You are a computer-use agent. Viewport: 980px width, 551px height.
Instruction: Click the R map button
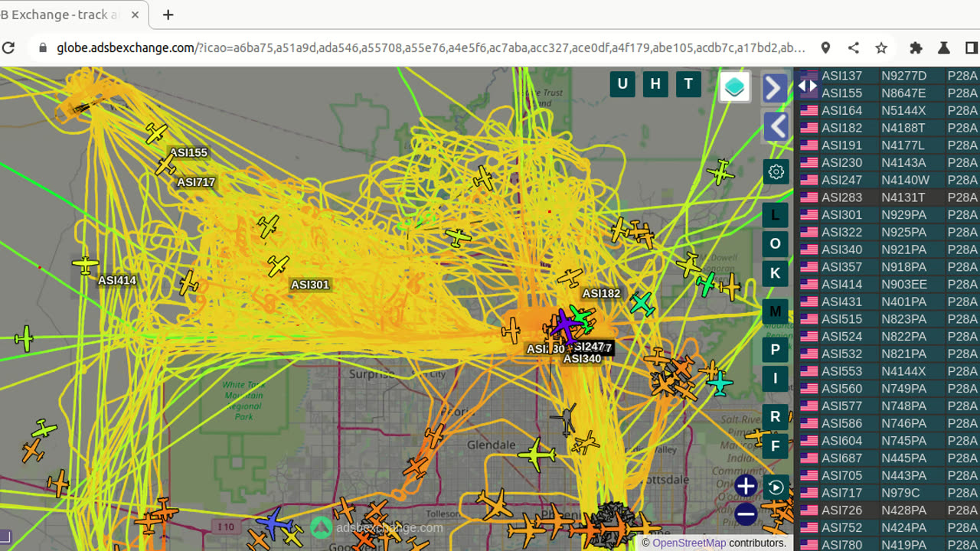click(x=775, y=417)
